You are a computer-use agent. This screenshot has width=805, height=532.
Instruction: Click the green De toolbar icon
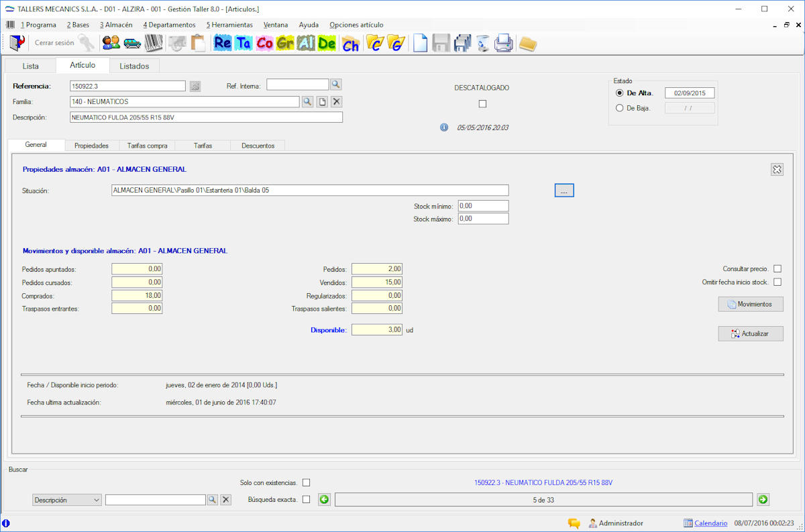pyautogui.click(x=327, y=43)
